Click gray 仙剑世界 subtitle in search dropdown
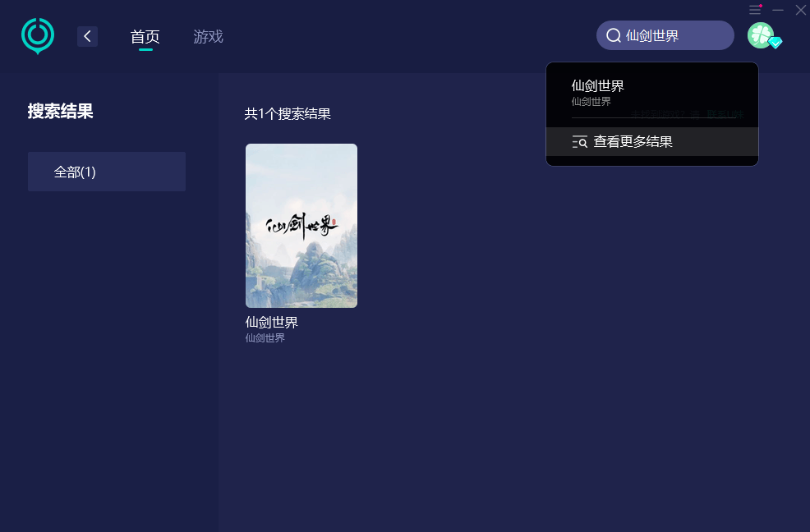810x532 pixels. [591, 101]
